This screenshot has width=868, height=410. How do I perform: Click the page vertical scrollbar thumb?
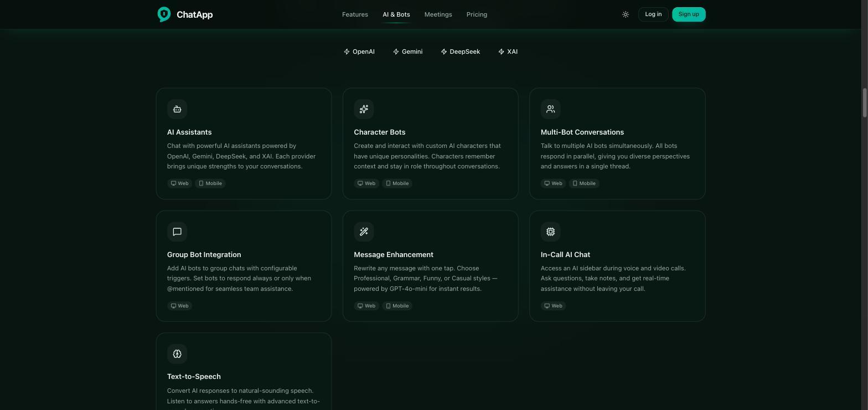[865, 102]
